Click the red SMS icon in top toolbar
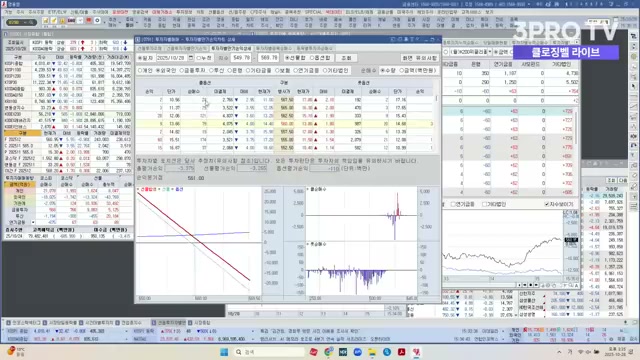Viewport: 640px width, 360px height. pos(71,21)
